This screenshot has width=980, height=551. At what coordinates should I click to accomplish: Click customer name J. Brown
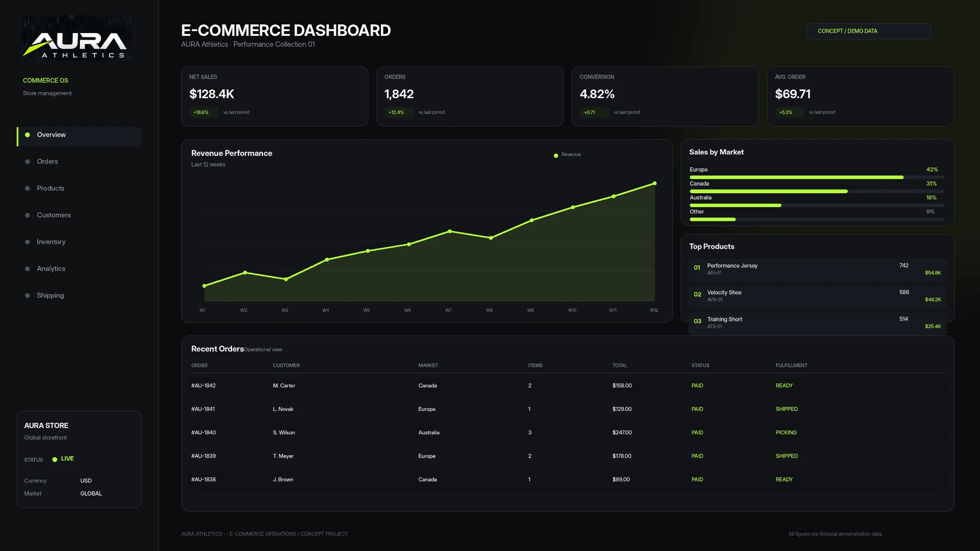coord(283,479)
